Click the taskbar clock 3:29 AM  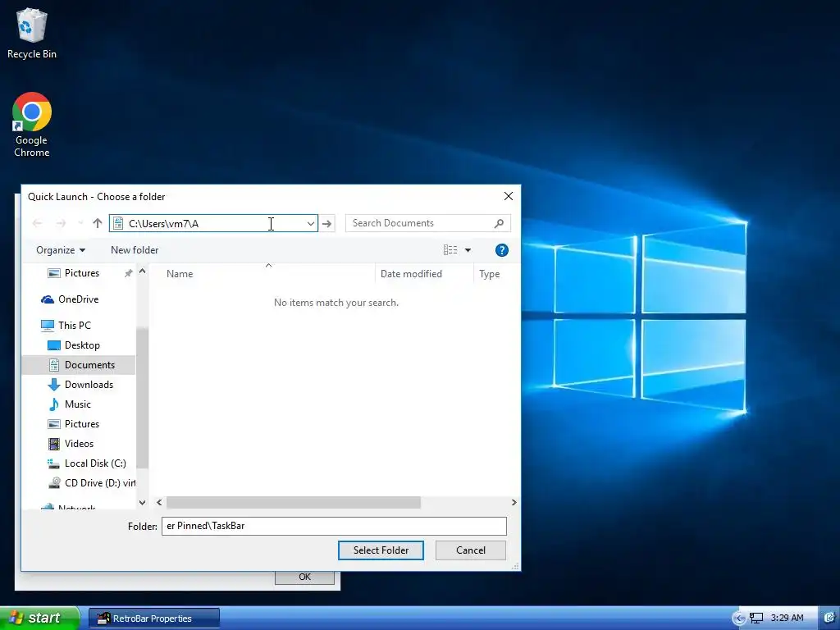[x=787, y=619]
